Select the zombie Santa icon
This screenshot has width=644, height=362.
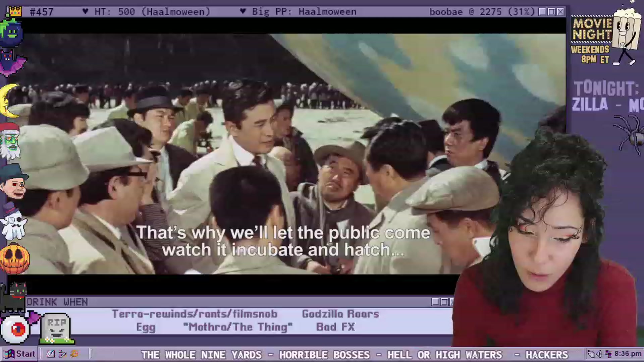click(x=11, y=141)
